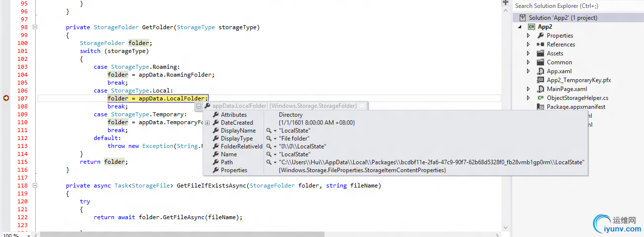The height and width of the screenshot is (237, 644).
Task: Open visualizer dropdown arrow for FolderRelativeId
Action: pyautogui.click(x=275, y=146)
